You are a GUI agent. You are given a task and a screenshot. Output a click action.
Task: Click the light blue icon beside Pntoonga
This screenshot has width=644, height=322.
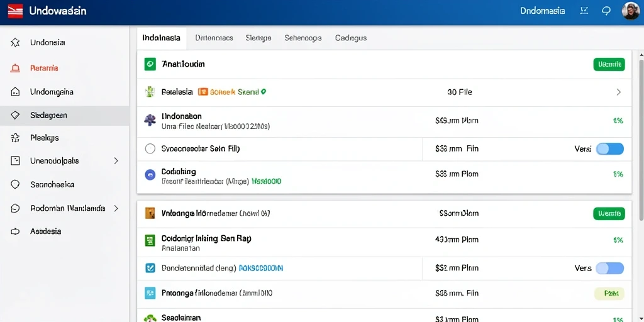(x=150, y=293)
